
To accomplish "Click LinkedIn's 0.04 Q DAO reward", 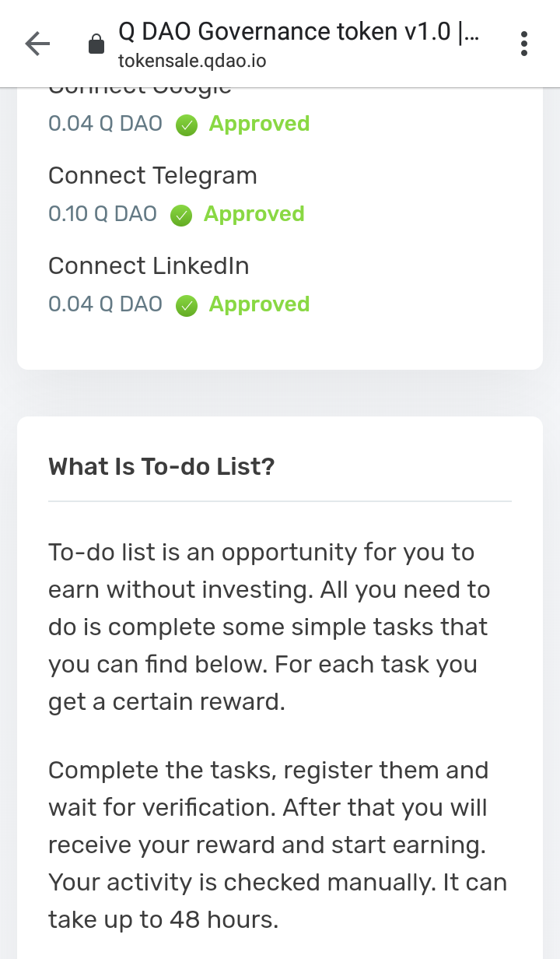I will (105, 304).
